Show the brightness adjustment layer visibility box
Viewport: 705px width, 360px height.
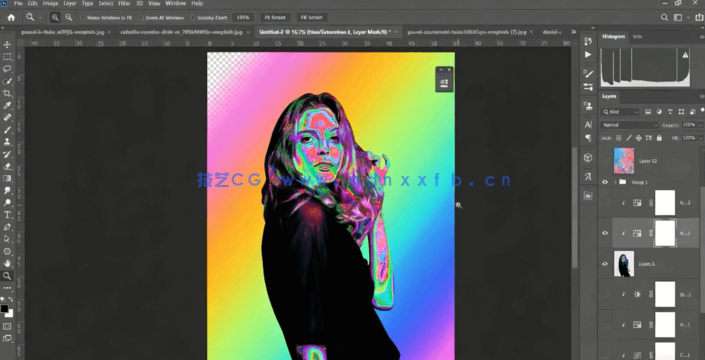click(x=605, y=294)
